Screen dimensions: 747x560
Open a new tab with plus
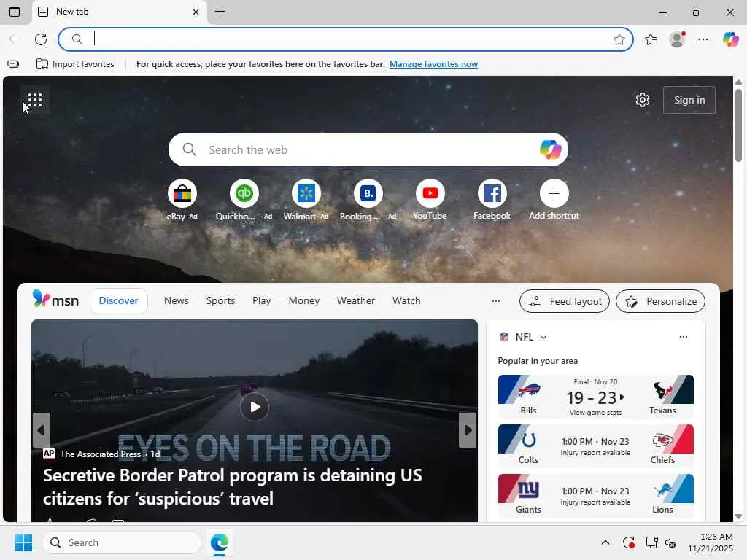pos(220,12)
